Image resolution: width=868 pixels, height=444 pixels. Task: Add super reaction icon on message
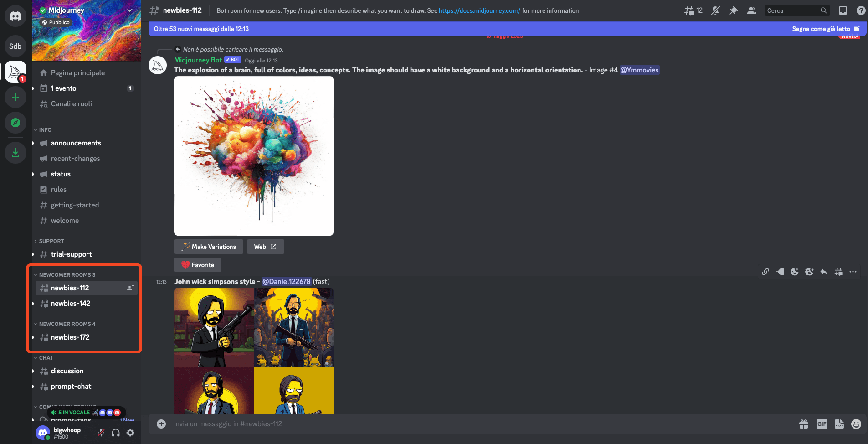click(x=809, y=272)
